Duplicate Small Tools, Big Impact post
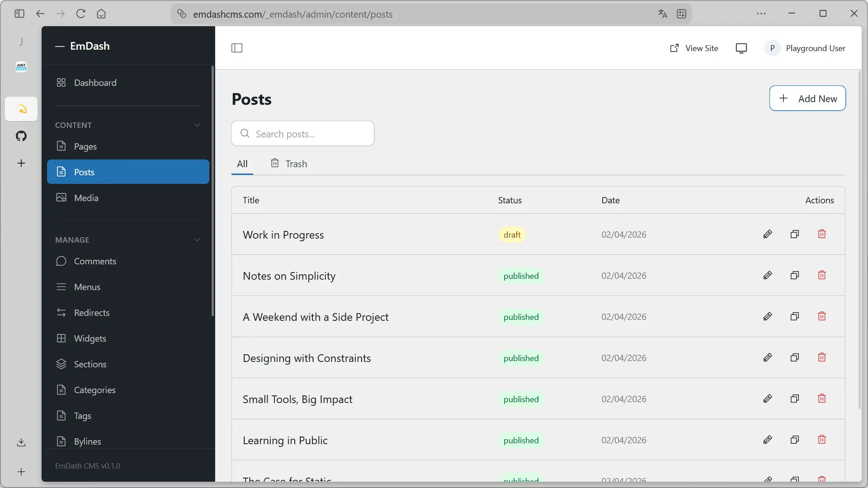This screenshot has height=488, width=868. pos(795,399)
